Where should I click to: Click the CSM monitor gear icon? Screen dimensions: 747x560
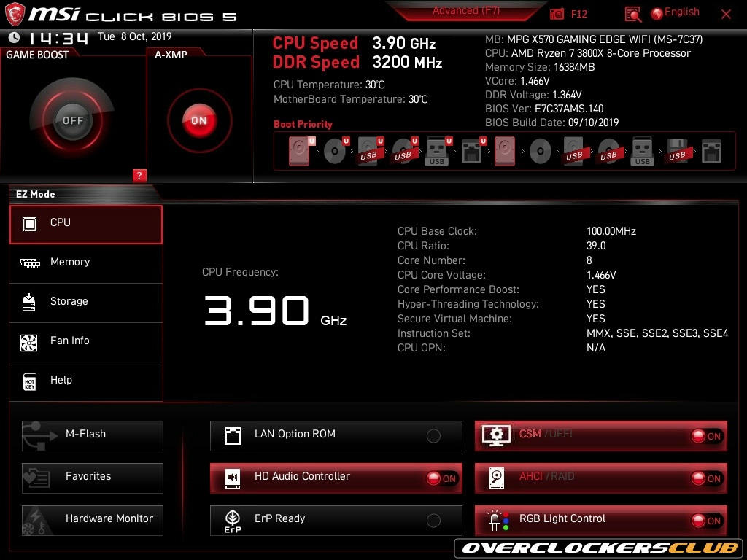pyautogui.click(x=496, y=435)
